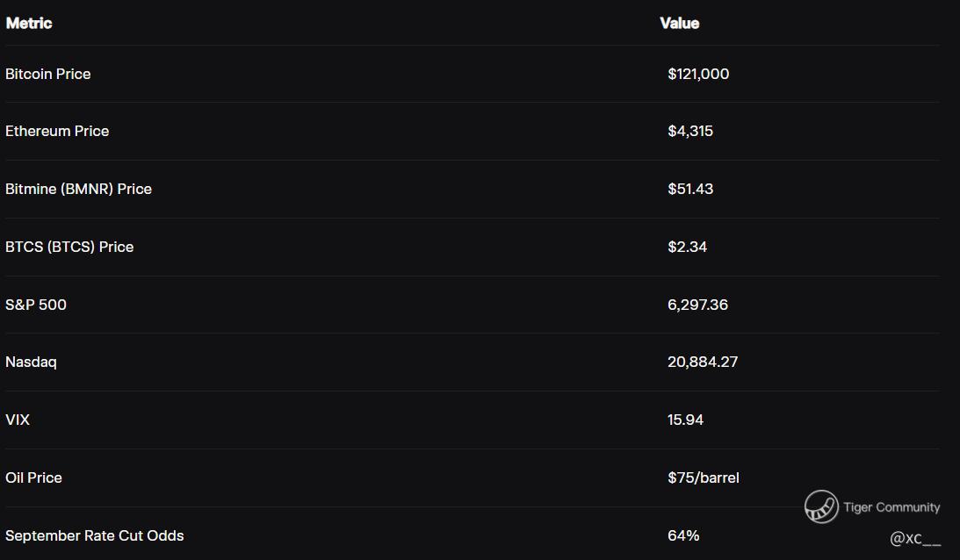Click the $51.43 Bitmine value
This screenshot has height=560, width=960.
[690, 189]
